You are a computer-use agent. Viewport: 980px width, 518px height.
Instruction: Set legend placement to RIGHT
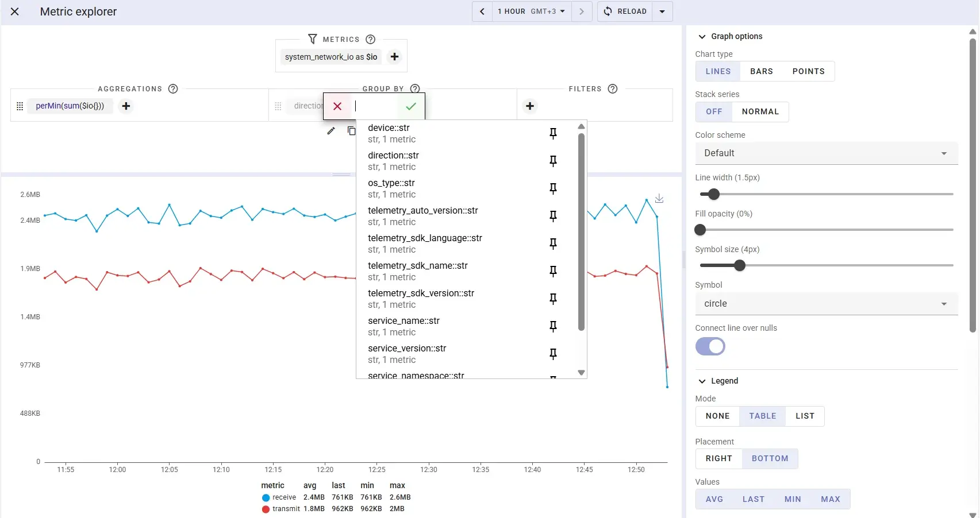pos(718,458)
